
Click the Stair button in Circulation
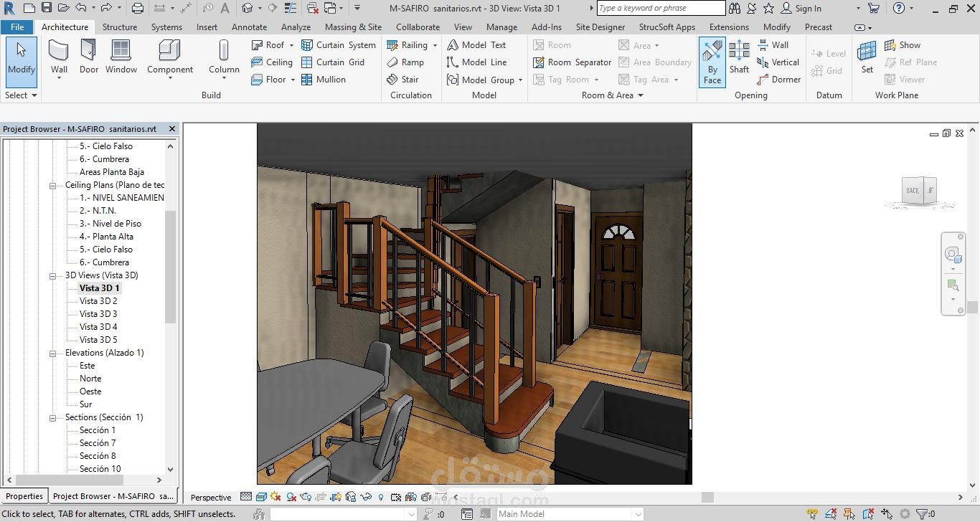402,79
